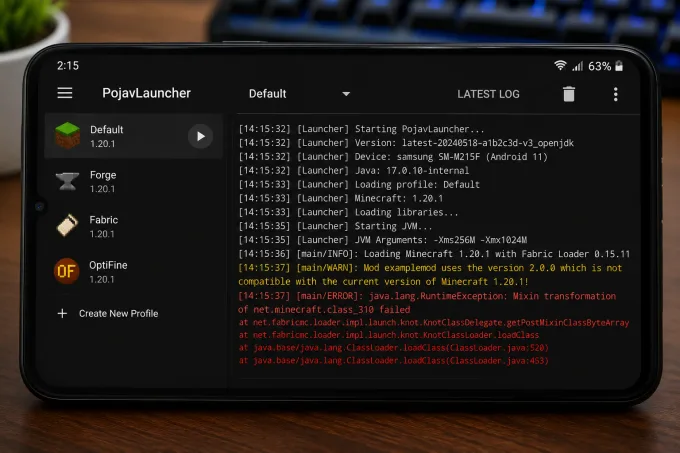Tap the plus icon for new profile
This screenshot has height=453, width=680.
(62, 313)
